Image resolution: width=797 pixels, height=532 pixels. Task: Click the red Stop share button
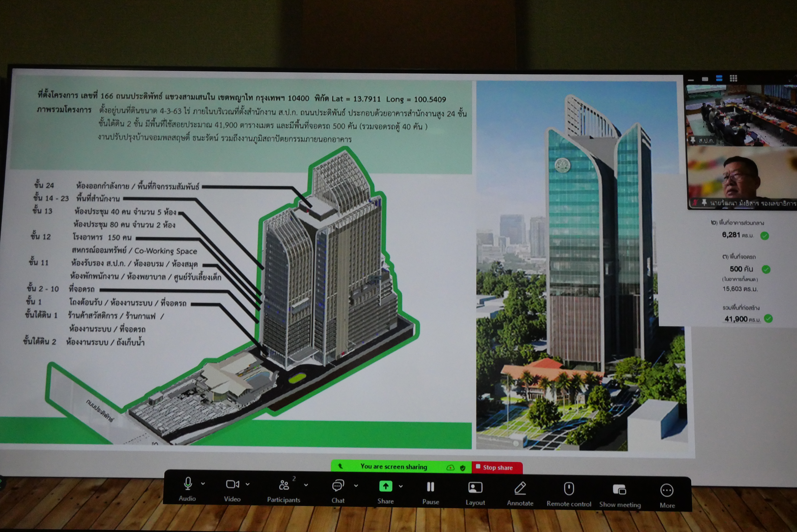click(x=497, y=467)
